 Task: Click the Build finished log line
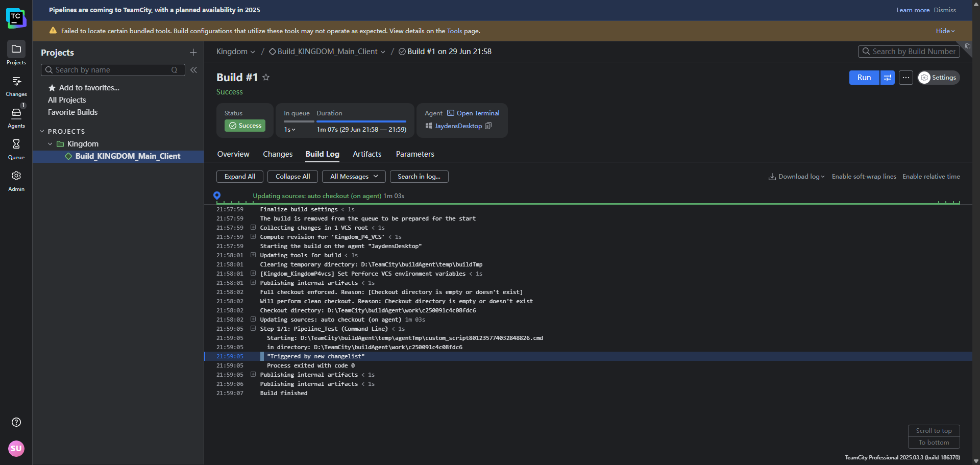pyautogui.click(x=284, y=393)
